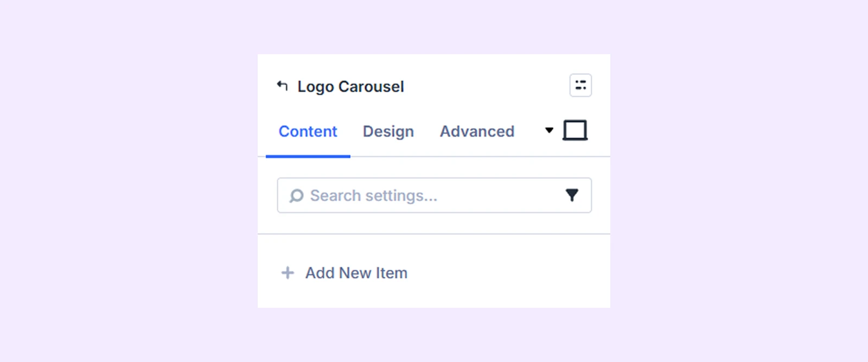Click the funnel filter icon in the search box

[572, 195]
